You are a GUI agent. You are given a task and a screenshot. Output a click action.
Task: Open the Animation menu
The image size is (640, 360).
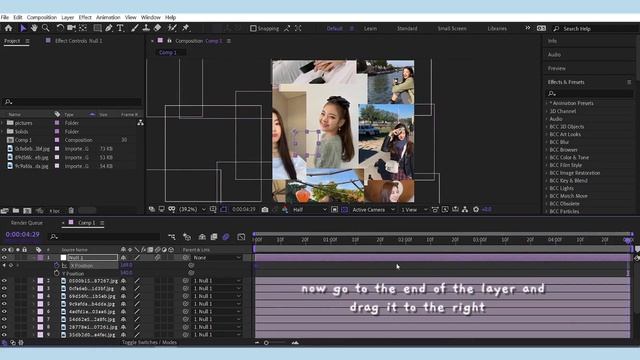pyautogui.click(x=108, y=18)
